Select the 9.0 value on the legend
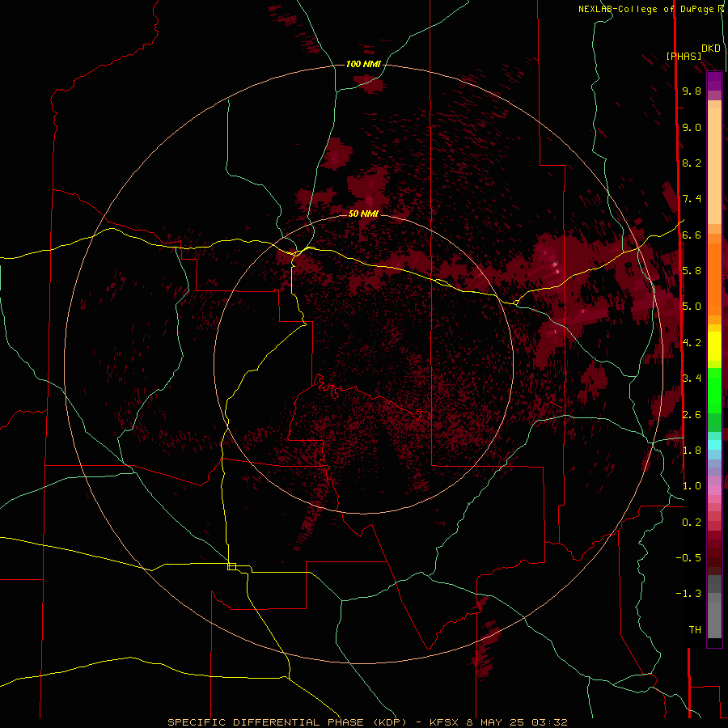The width and height of the screenshot is (728, 728). coord(692,127)
